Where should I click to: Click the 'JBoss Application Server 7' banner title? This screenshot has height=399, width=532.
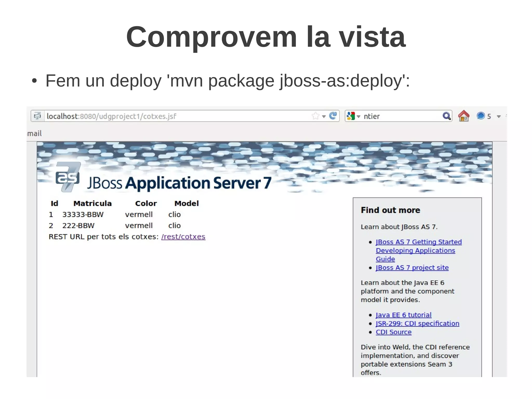pos(179,183)
